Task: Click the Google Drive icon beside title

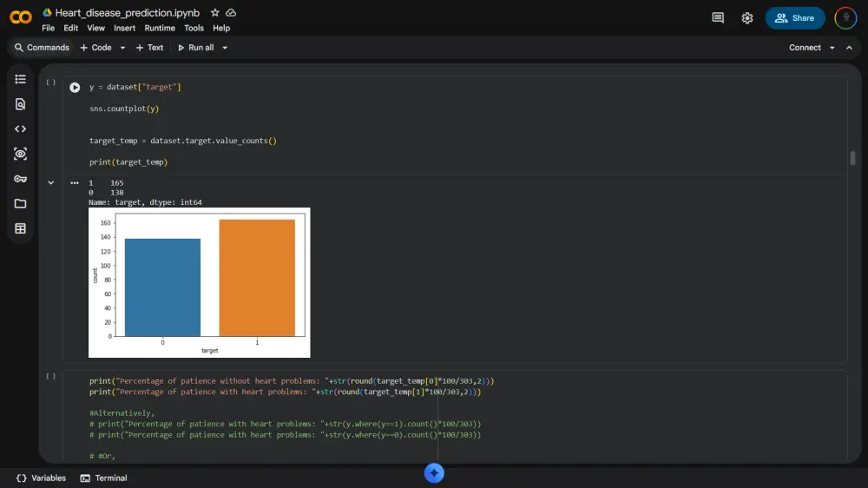Action: pyautogui.click(x=47, y=12)
